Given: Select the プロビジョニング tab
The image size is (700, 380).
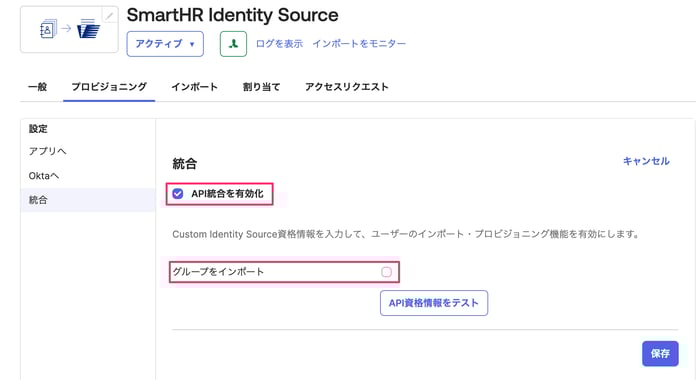Looking at the screenshot, I should point(109,87).
